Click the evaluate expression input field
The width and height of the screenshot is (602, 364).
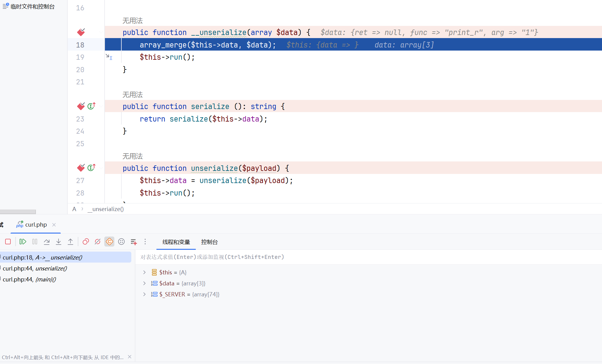[305, 257]
